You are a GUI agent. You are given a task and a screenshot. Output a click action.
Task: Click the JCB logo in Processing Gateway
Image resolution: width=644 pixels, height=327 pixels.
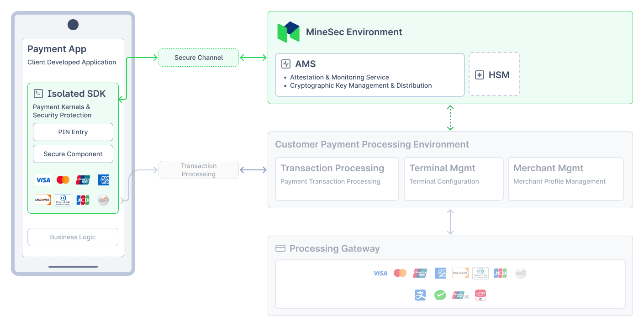coord(500,273)
